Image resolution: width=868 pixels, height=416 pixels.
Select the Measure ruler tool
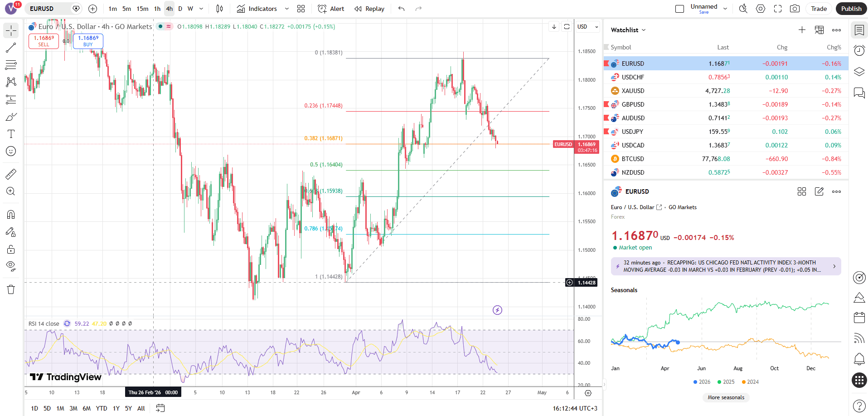point(11,173)
